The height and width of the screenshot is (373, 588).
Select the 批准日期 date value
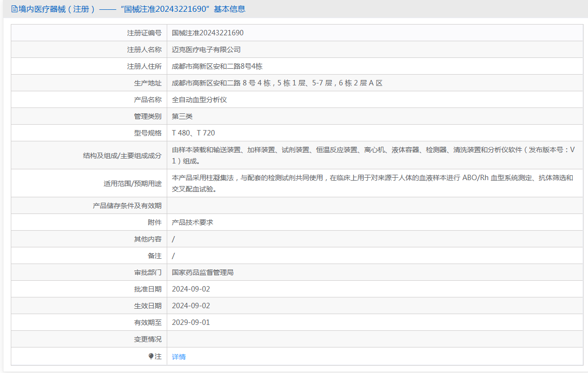[x=191, y=289]
